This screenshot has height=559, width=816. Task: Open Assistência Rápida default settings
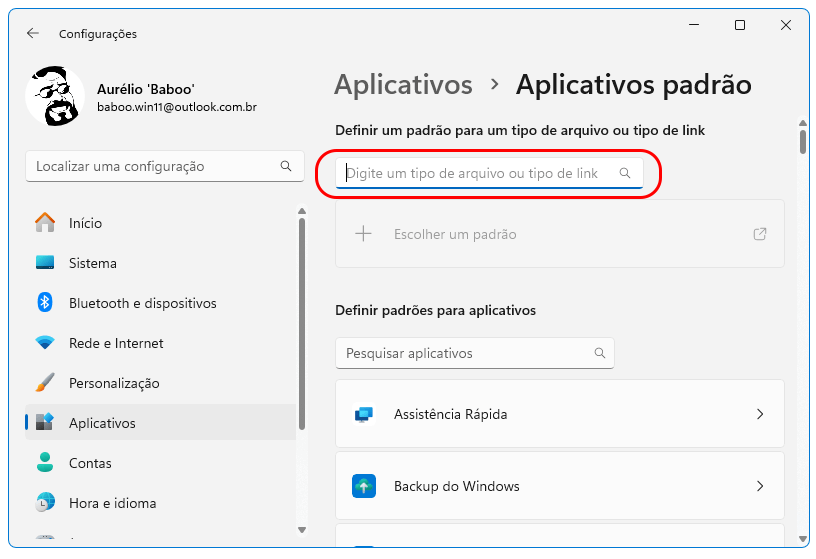tap(559, 414)
